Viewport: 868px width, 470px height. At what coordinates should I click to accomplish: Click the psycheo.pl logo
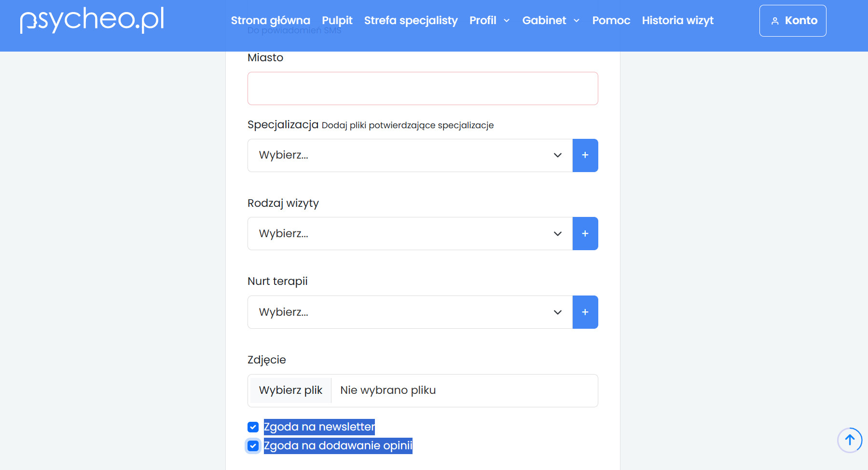(x=92, y=20)
